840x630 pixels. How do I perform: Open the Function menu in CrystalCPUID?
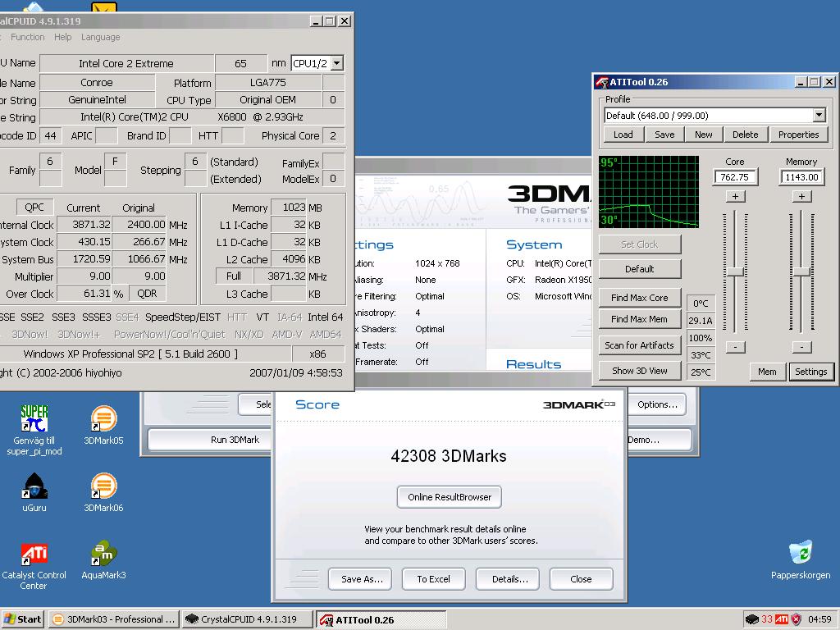click(27, 37)
